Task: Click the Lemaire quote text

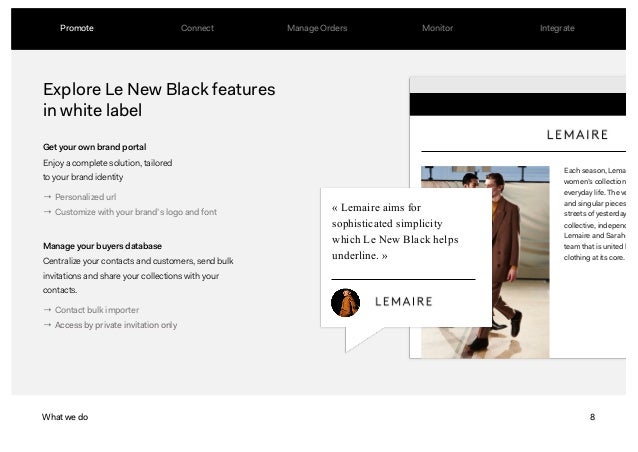Action: point(395,231)
